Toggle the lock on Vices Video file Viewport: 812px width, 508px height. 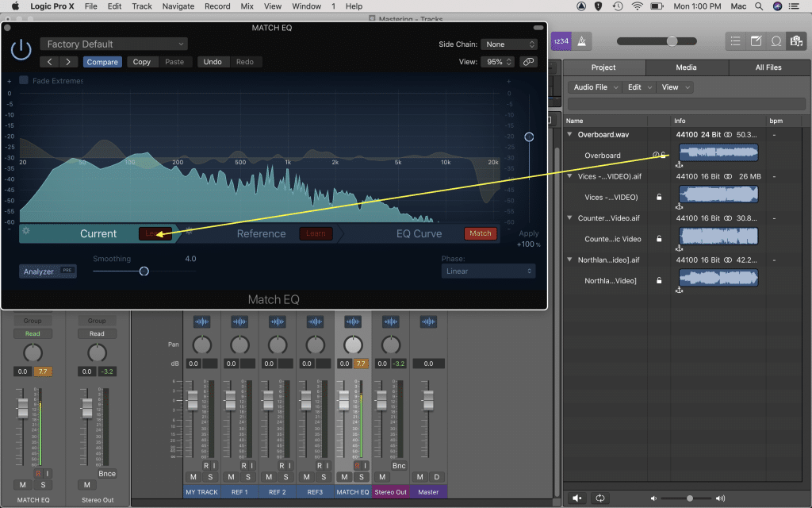[x=659, y=198]
